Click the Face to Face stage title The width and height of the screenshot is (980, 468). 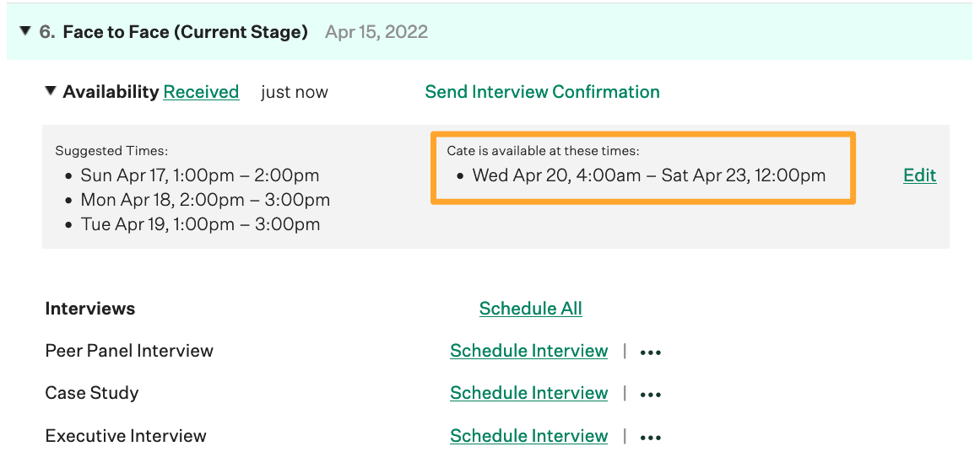(185, 32)
